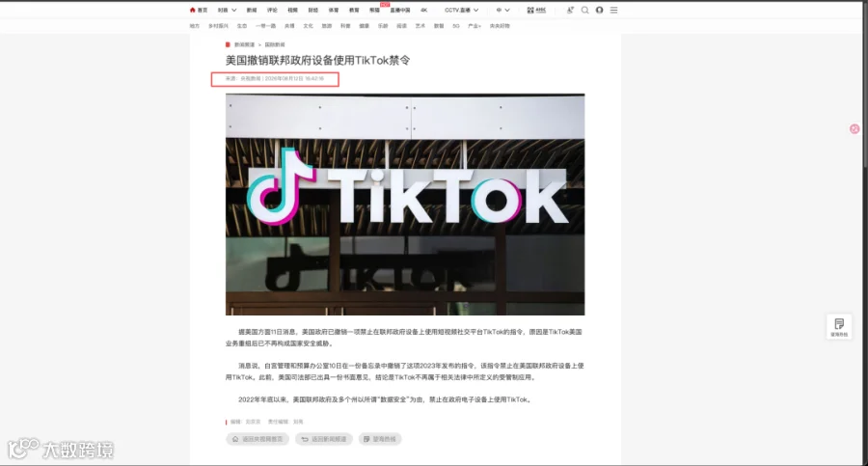This screenshot has height=466, width=868.
Task: Select 文化 in the secondary nav
Action: (x=309, y=26)
